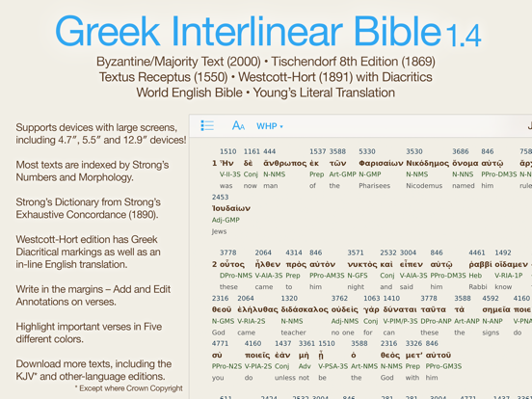The image size is (532, 399).
Task: Tap the morphology code Art-GMP
Action: pyautogui.click(x=343, y=174)
